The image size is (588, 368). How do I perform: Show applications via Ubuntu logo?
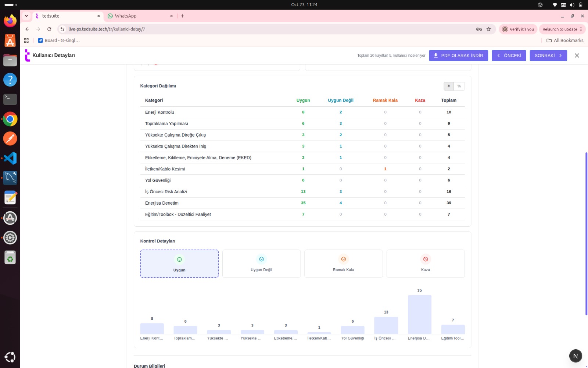click(10, 357)
